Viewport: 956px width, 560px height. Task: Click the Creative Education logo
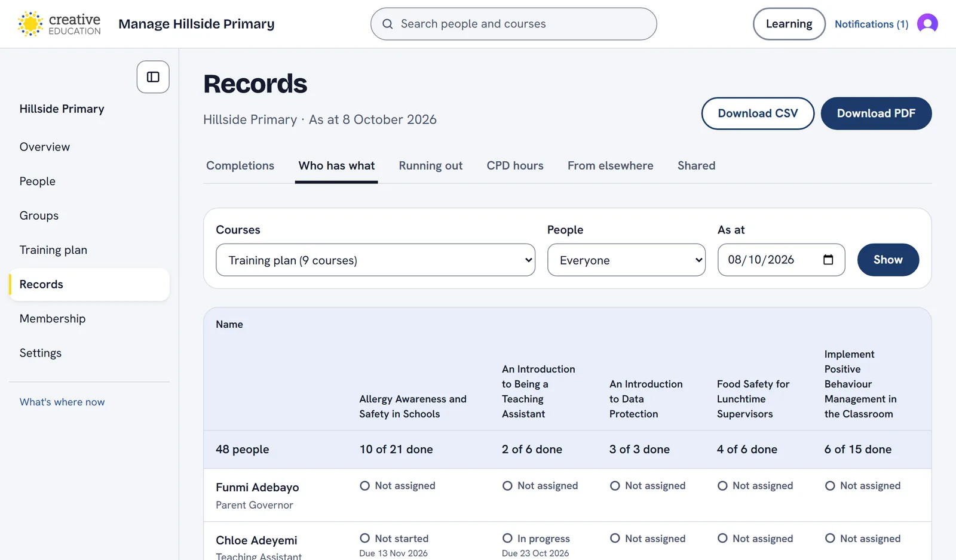tap(59, 24)
